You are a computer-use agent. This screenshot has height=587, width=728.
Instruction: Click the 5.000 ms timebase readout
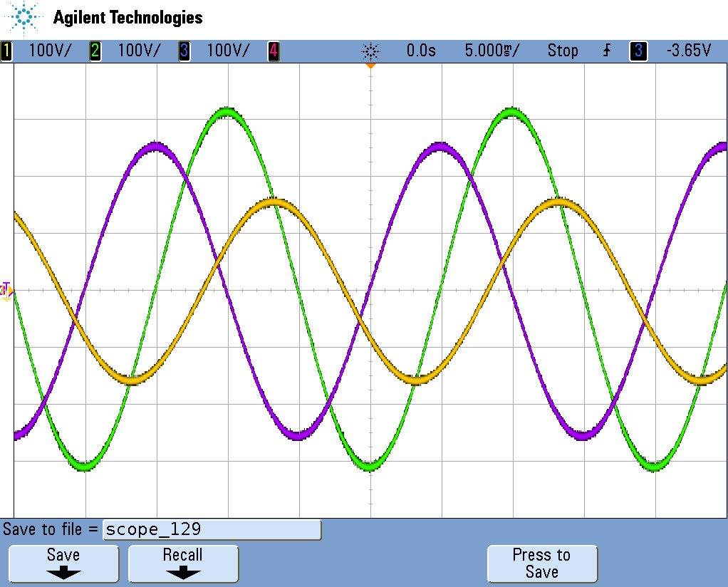tap(492, 51)
